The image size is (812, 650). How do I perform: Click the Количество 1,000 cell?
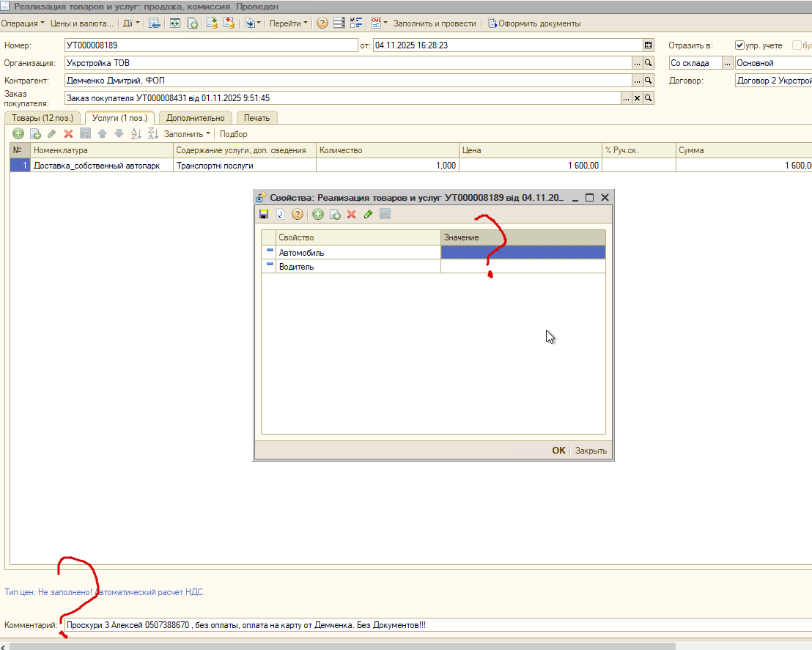click(388, 166)
